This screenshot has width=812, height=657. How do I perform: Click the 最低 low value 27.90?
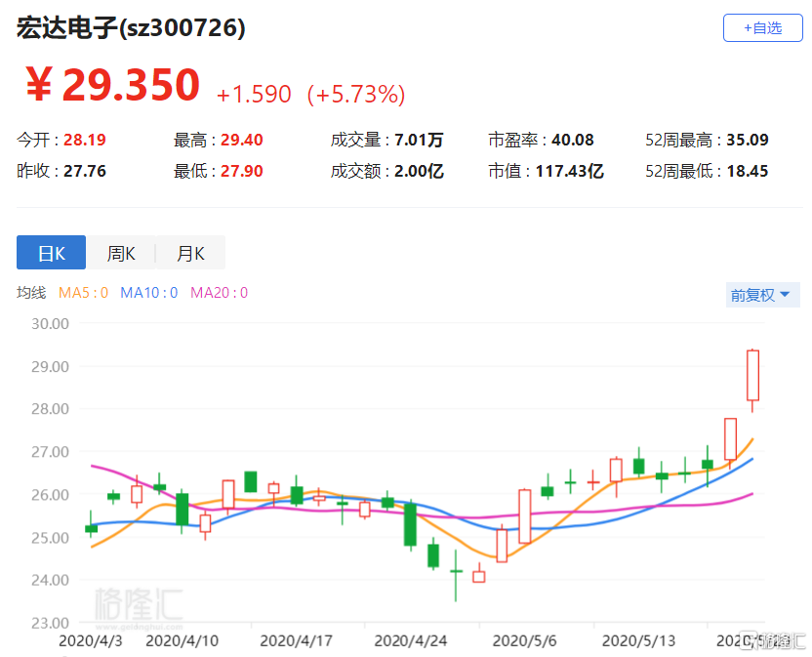pos(242,171)
